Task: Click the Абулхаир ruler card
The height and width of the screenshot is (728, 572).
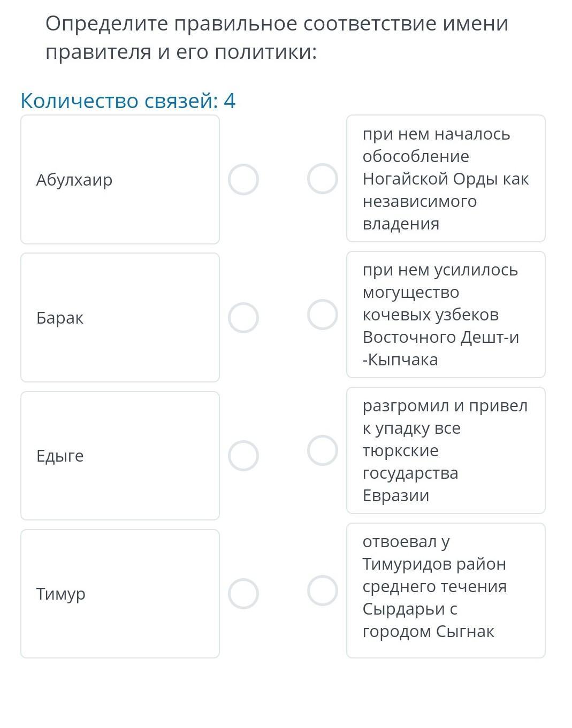Action: [120, 180]
